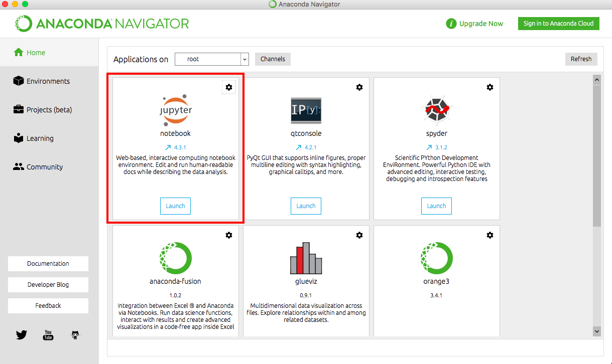Open the Learning tab
Image resolution: width=612 pixels, height=364 pixels.
(x=40, y=138)
